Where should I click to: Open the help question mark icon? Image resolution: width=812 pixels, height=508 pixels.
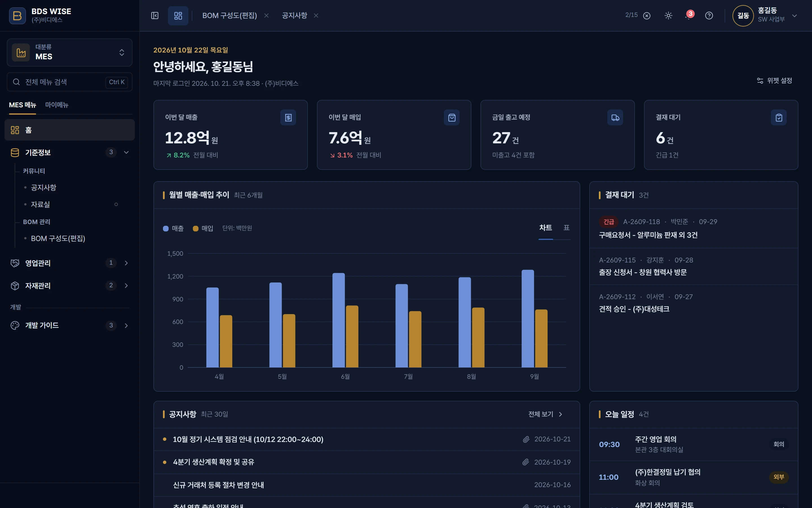pyautogui.click(x=709, y=16)
